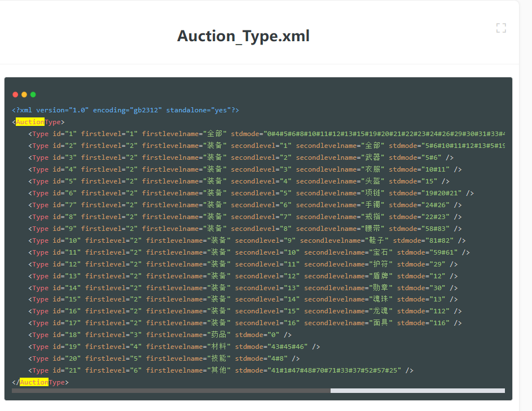Click the XML declaration version line
The image size is (532, 411).
point(125,110)
